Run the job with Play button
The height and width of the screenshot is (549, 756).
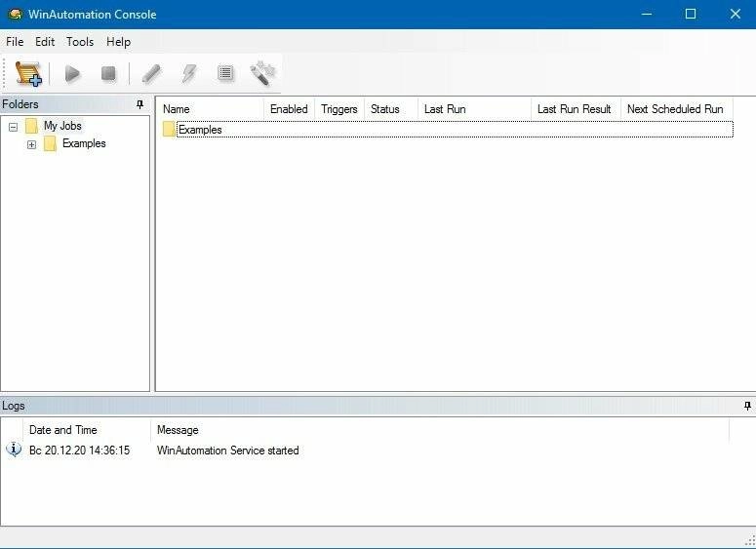(72, 74)
